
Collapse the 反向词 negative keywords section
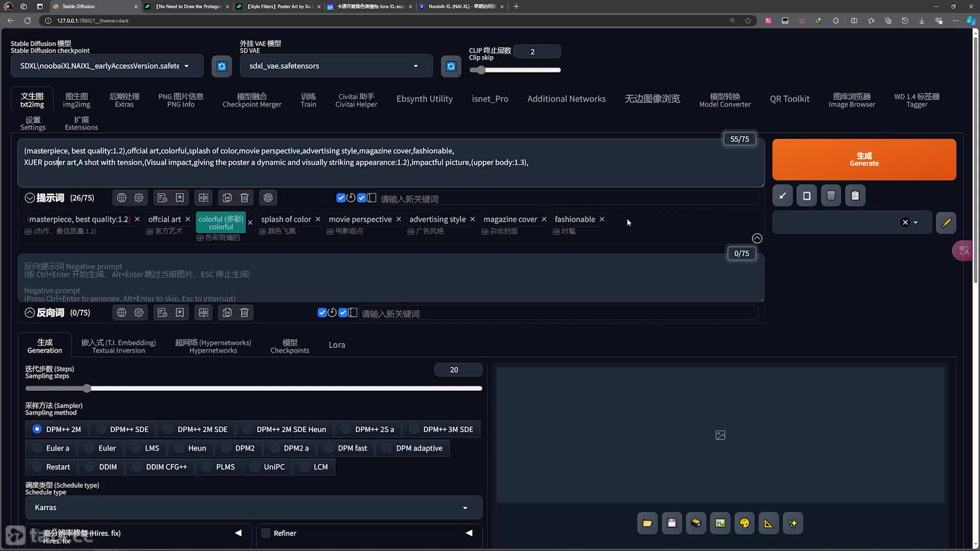tap(30, 312)
